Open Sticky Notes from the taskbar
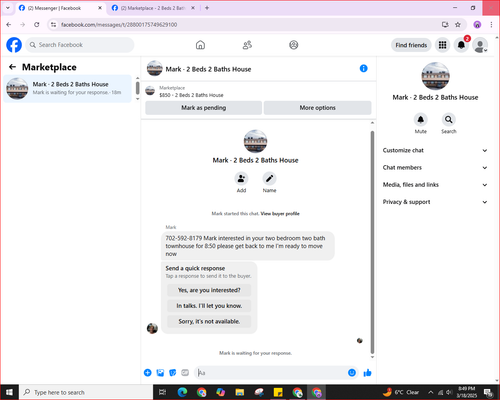This screenshot has width=500, height=400. click(x=278, y=392)
